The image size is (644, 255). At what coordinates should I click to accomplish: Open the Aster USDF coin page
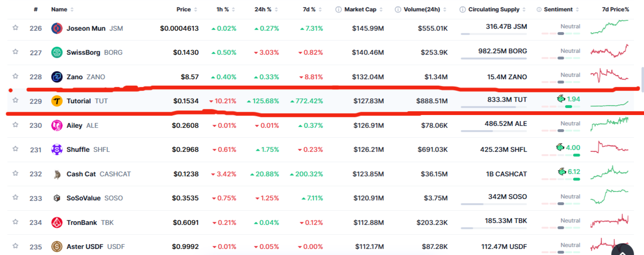tap(85, 247)
